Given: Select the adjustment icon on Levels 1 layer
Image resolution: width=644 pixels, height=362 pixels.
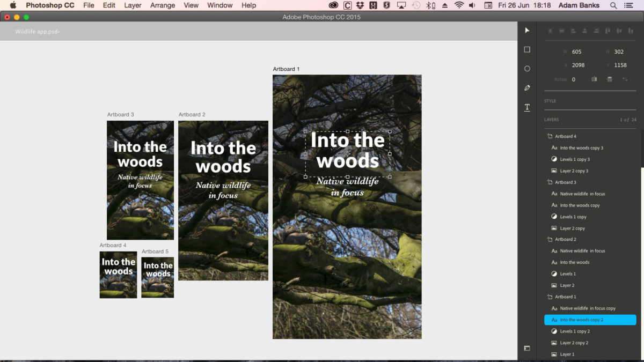Looking at the screenshot, I should [554, 274].
